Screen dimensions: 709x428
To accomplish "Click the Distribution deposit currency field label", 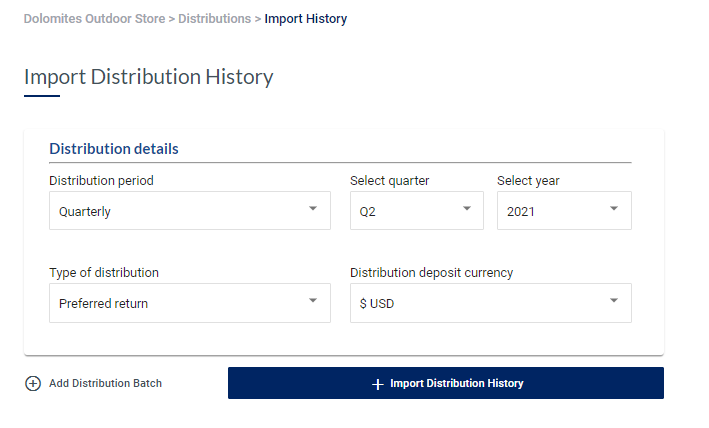I will (x=431, y=273).
